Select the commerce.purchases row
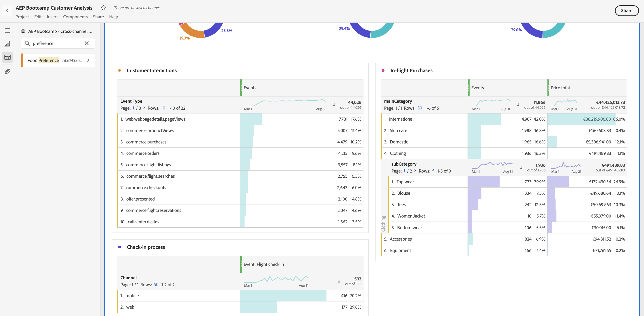644x316 pixels. point(240,142)
